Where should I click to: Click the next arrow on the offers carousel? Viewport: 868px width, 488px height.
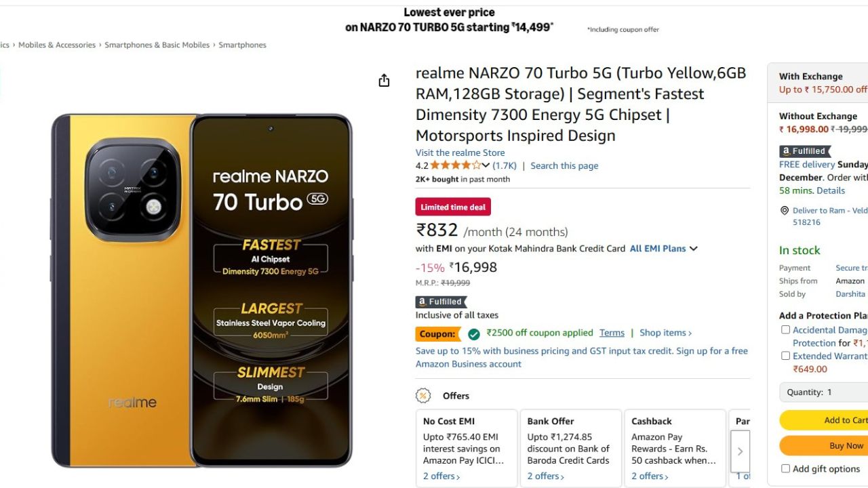[740, 451]
